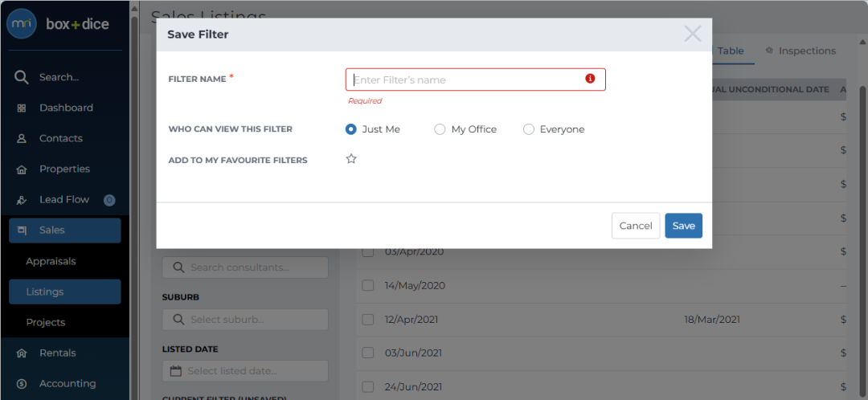
Task: Toggle the favourite filter star icon
Action: coord(351,159)
